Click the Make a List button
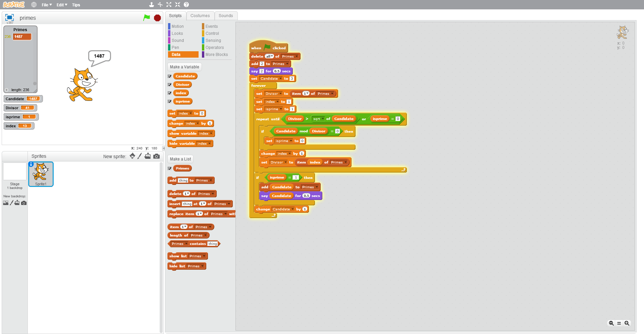This screenshot has height=334, width=644. click(180, 159)
